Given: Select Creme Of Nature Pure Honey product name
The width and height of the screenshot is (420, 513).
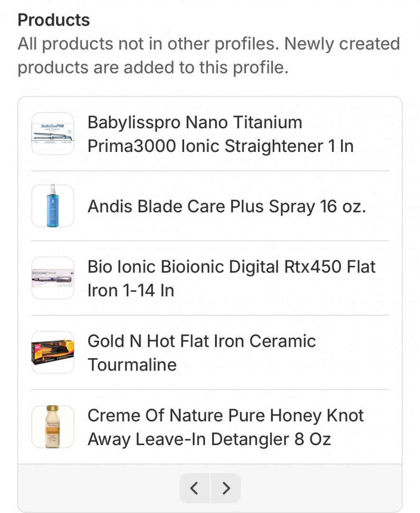Looking at the screenshot, I should 225,416.
